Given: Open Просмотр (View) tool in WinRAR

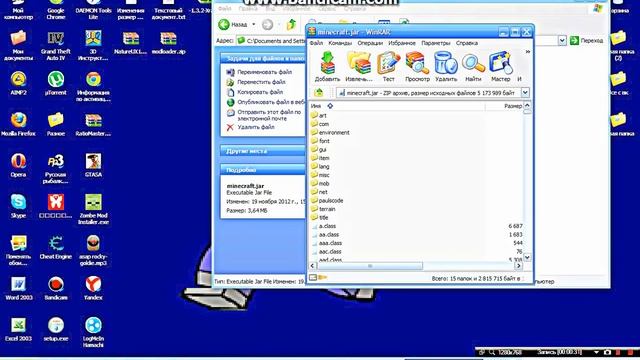Looking at the screenshot, I should click(x=417, y=67).
